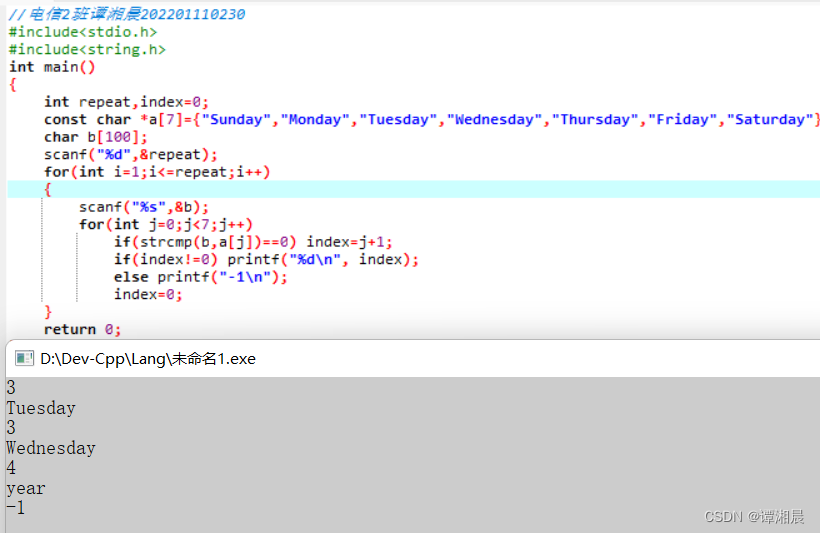Click the string "Saturday" in the array
This screenshot has width=820, height=533.
[770, 120]
